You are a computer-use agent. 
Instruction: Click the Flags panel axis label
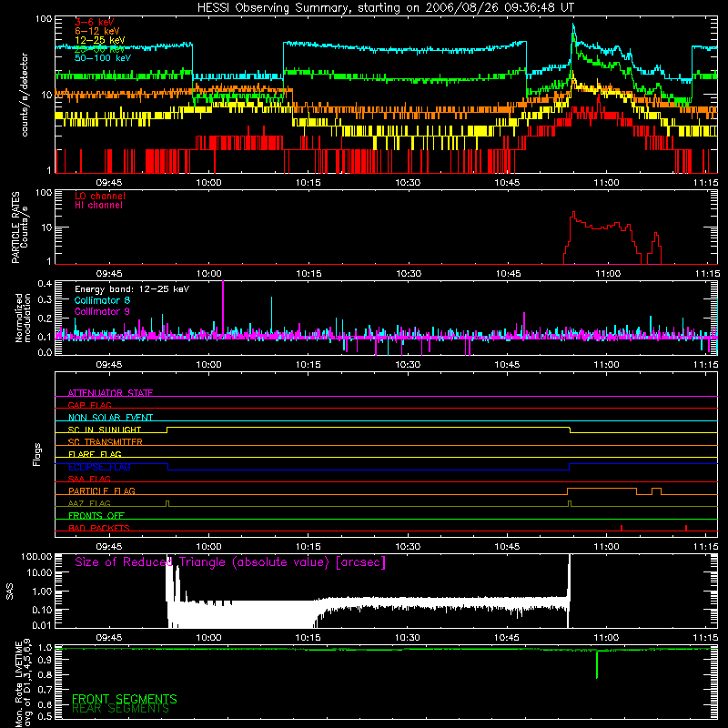click(x=37, y=454)
